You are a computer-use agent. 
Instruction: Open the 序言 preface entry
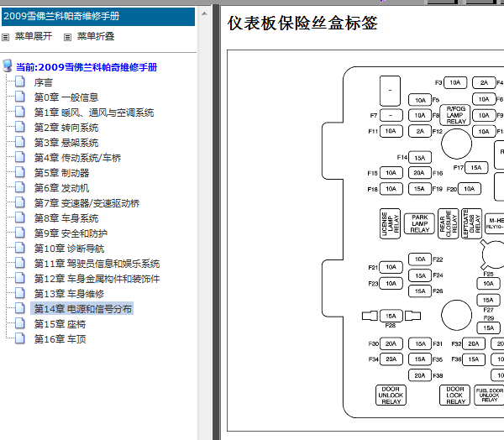(44, 82)
